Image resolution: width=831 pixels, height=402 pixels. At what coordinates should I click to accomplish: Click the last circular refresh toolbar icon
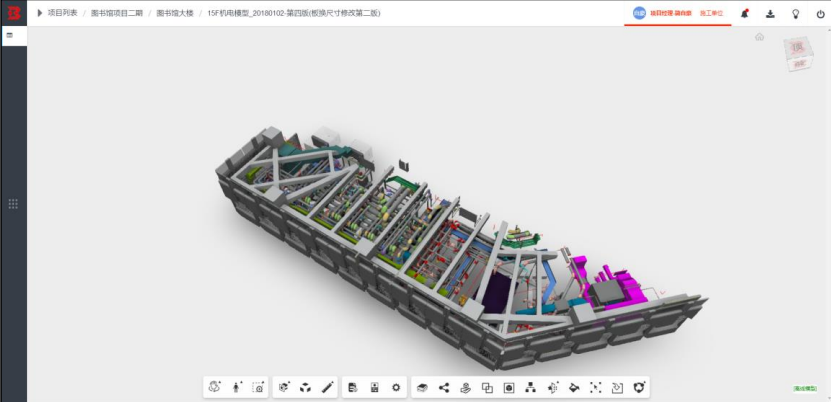point(639,388)
